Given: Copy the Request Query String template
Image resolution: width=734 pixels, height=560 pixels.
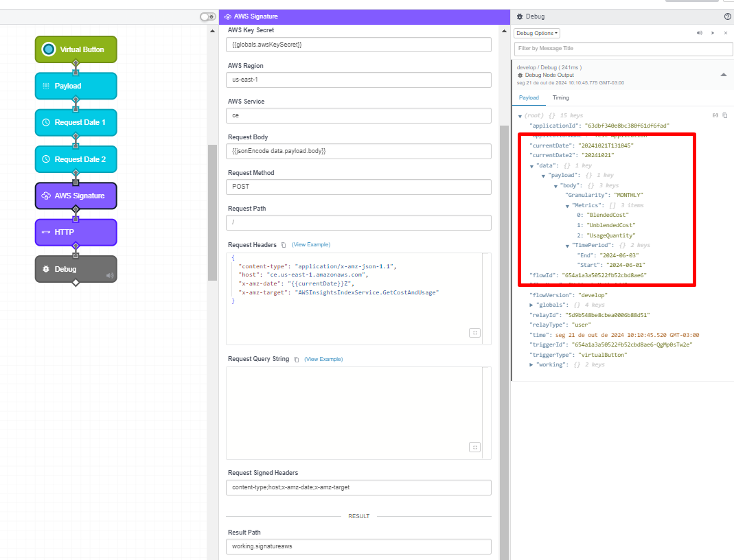Looking at the screenshot, I should coord(297,360).
